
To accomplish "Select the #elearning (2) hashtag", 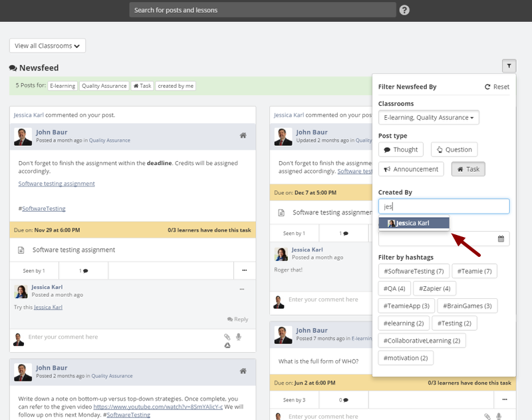I will coord(404,323).
